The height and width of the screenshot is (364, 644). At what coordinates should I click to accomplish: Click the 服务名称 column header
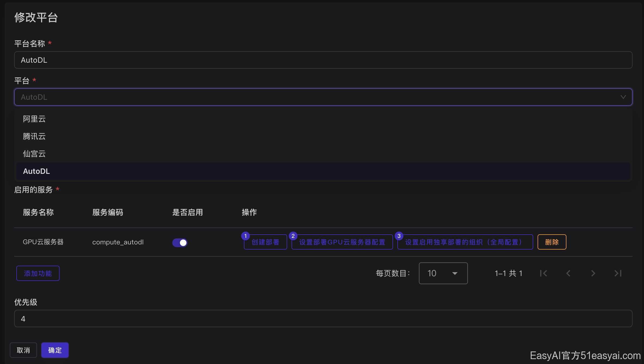click(x=38, y=212)
